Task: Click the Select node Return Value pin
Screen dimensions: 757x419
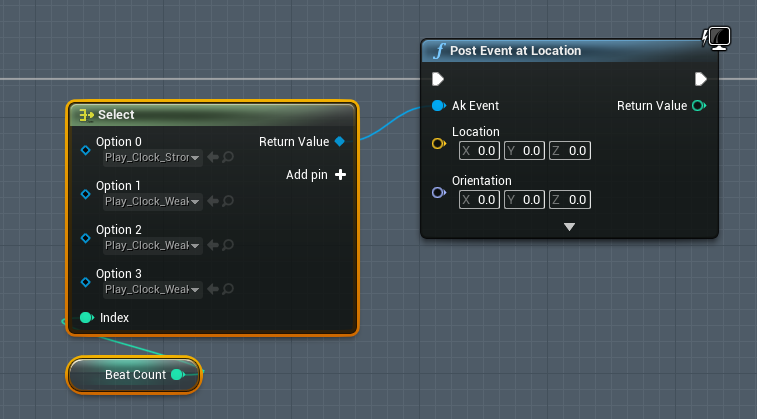Action: pos(340,141)
